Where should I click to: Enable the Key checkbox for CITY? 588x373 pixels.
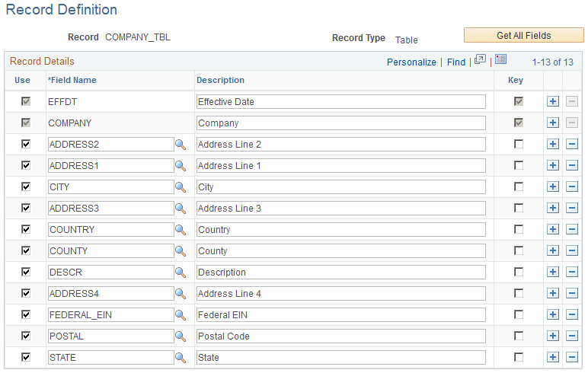519,186
